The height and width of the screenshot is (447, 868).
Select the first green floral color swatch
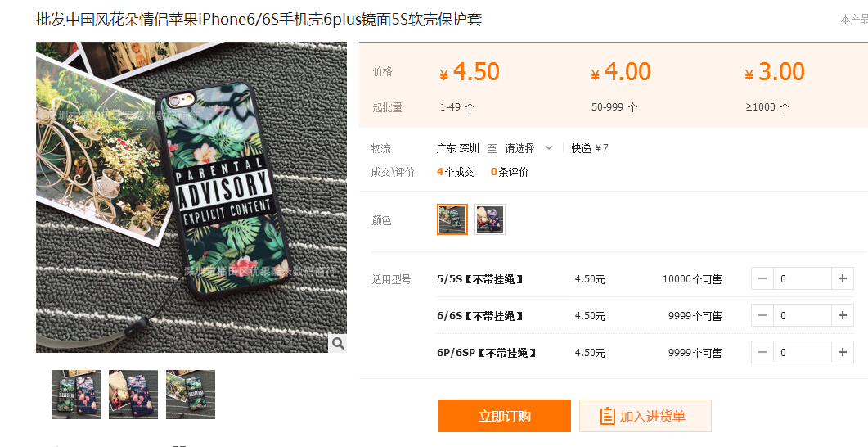pos(452,219)
